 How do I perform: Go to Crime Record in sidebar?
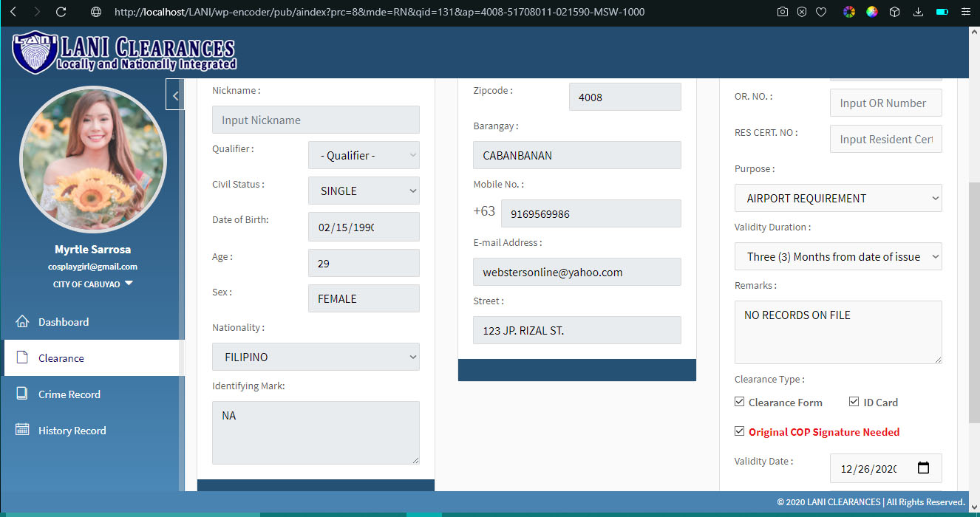69,394
